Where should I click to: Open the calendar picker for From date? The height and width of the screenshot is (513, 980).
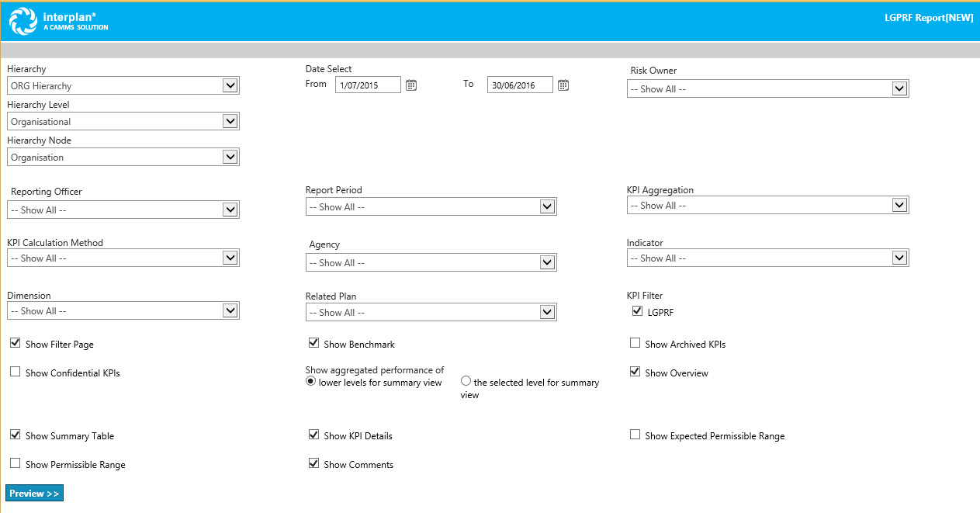[411, 85]
